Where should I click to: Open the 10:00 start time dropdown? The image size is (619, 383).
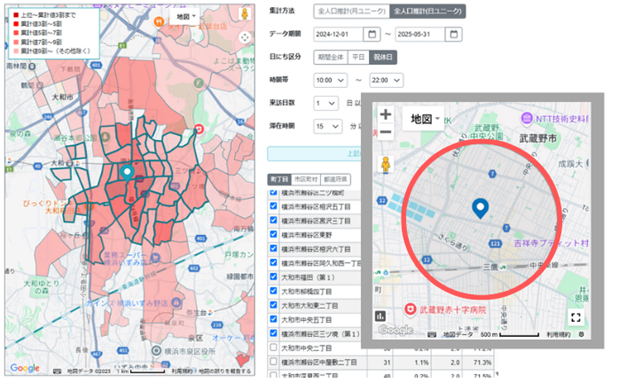pos(330,80)
